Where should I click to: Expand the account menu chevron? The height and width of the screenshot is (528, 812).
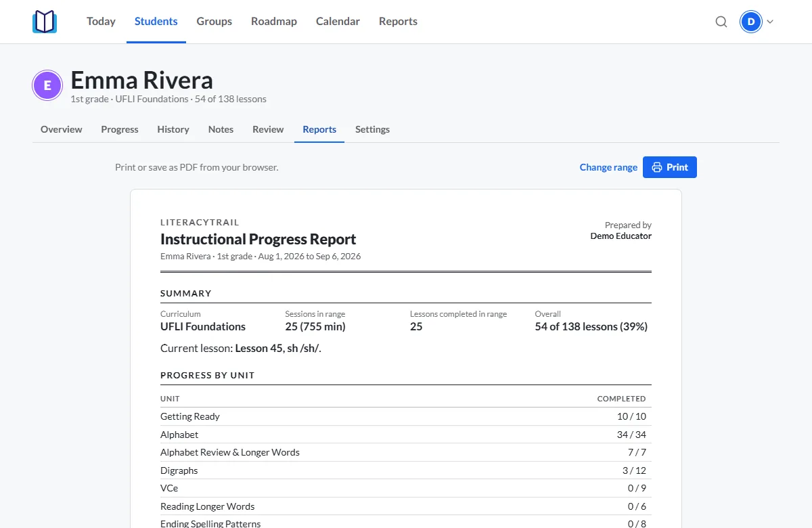pos(770,22)
